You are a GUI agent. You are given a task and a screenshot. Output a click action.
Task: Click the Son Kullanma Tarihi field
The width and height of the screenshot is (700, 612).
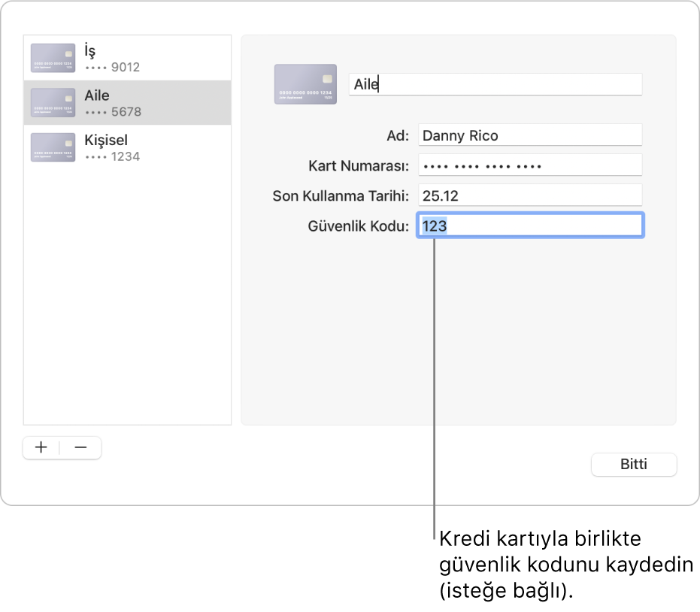click(529, 195)
